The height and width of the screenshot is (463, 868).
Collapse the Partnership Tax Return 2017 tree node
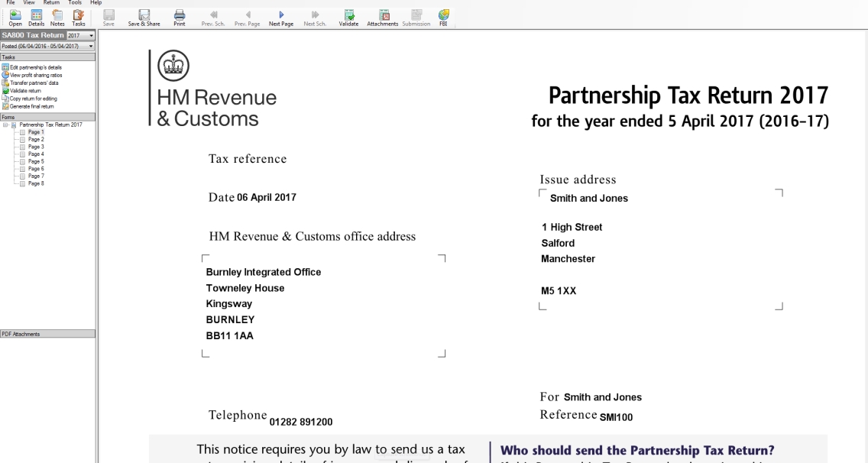pyautogui.click(x=6, y=125)
